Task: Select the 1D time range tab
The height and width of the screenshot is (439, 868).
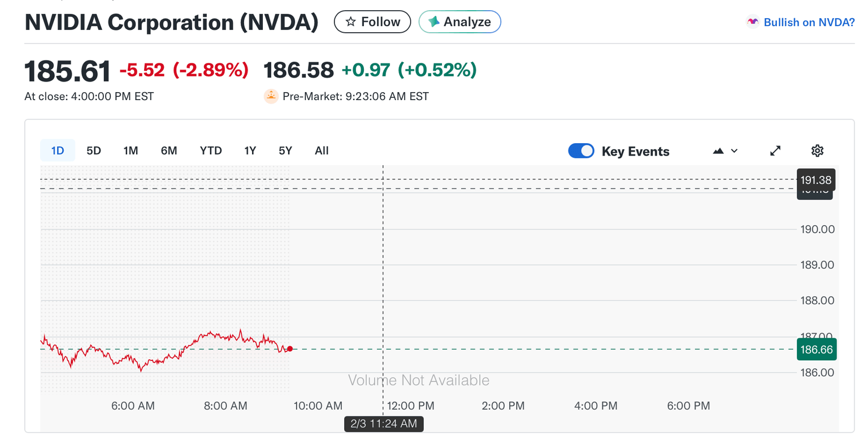Action: (x=58, y=150)
